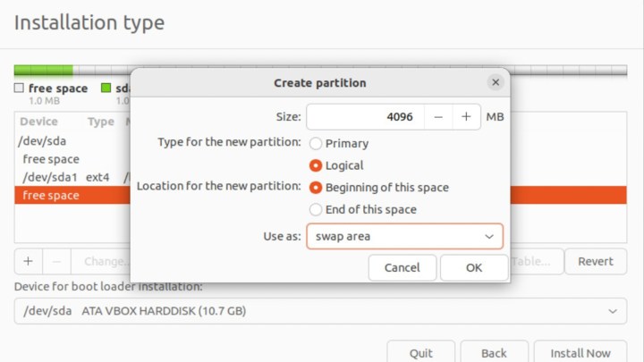Select the Primary partition type
This screenshot has width=644, height=362.
tap(316, 143)
